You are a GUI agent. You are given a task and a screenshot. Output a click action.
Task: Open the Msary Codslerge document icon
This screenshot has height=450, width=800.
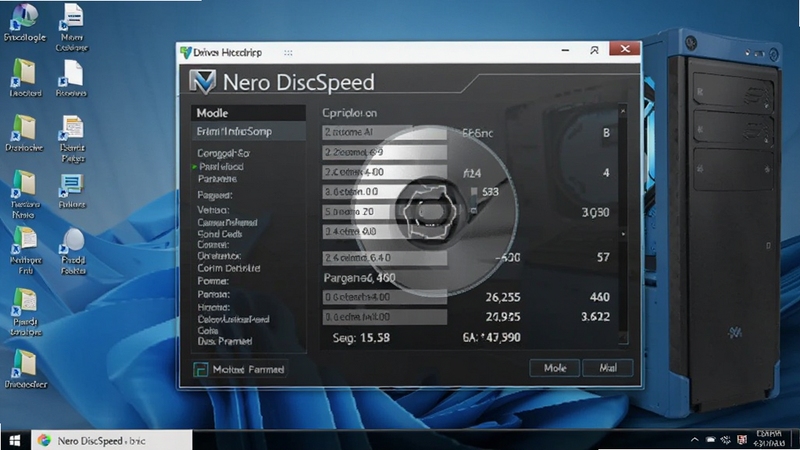point(71,28)
